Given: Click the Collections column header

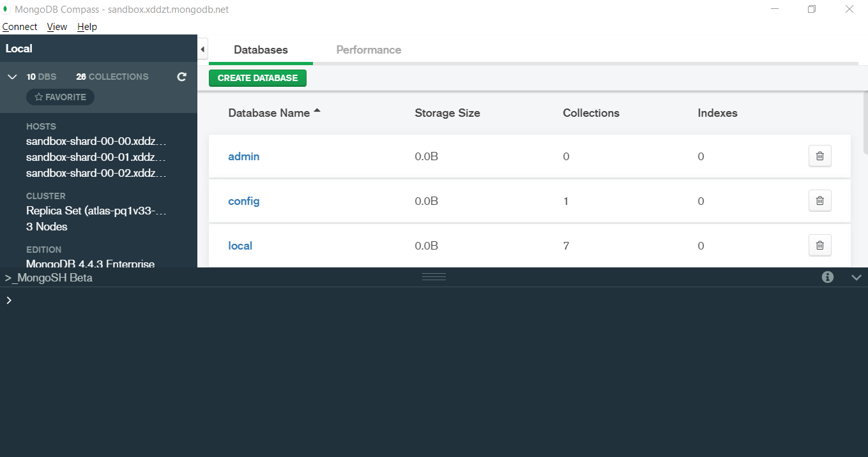Looking at the screenshot, I should coord(591,113).
